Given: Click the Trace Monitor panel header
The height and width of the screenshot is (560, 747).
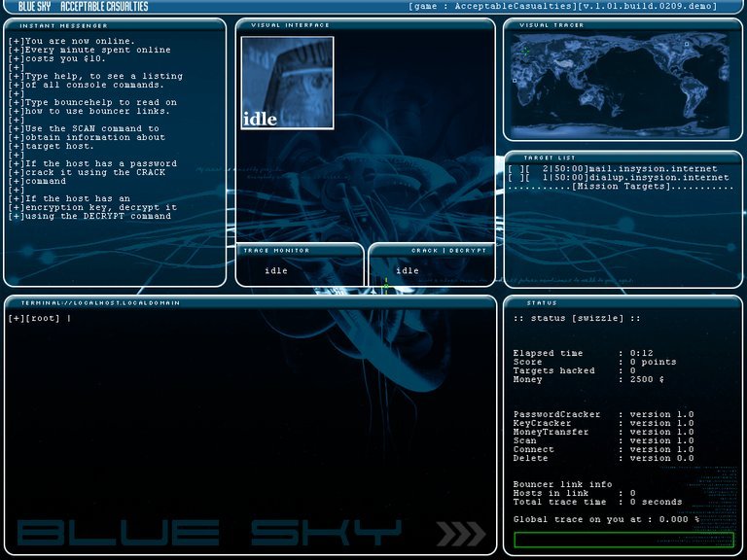Looking at the screenshot, I should click(275, 250).
